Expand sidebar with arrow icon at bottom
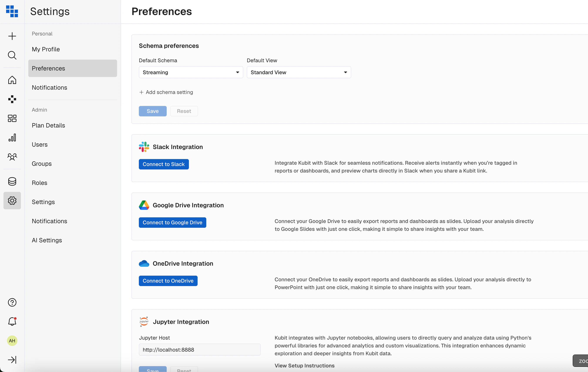Image resolution: width=588 pixels, height=372 pixels. pos(12,360)
